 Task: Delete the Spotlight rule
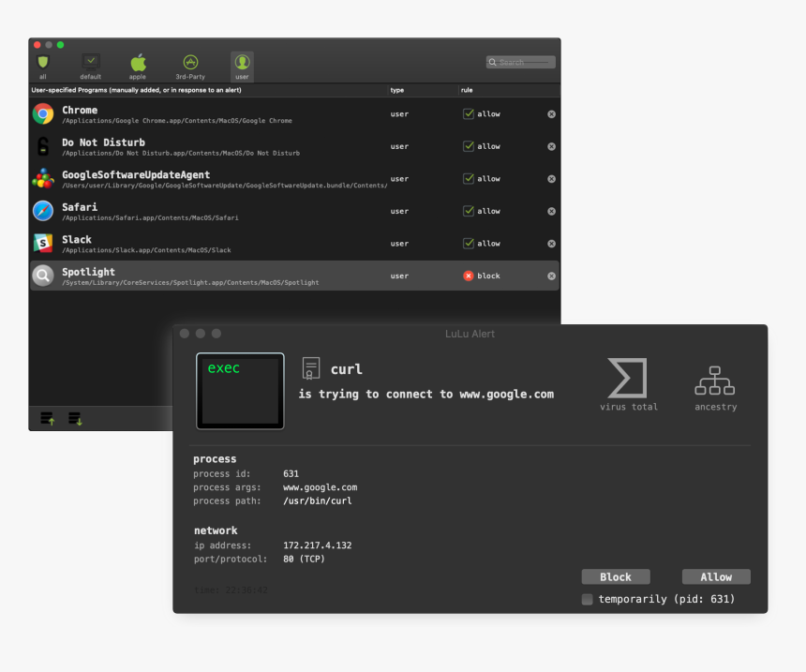click(x=552, y=276)
